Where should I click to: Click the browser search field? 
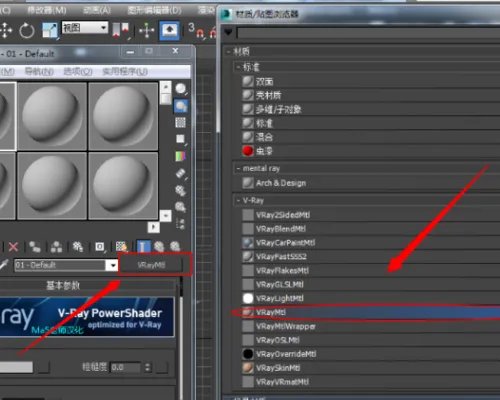[x=368, y=33]
